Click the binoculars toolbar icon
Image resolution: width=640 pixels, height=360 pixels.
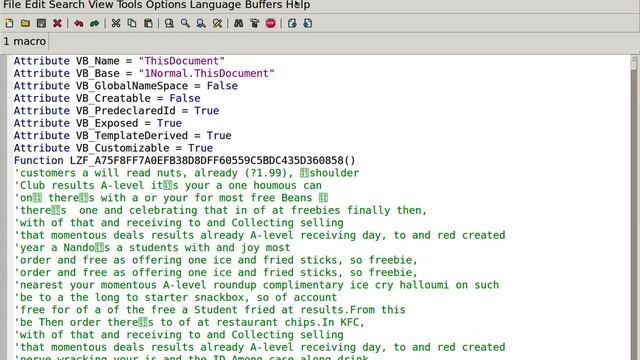[239, 23]
